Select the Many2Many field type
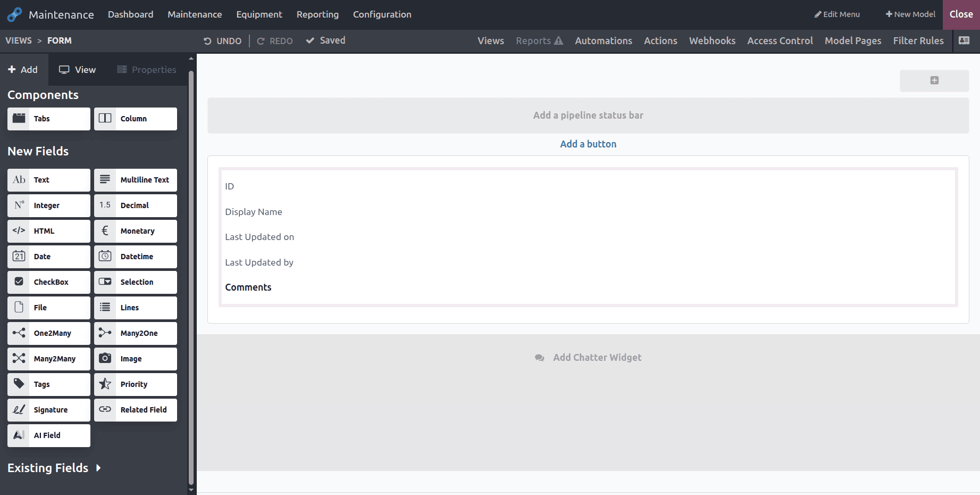Screen dimensions: 980x495 pyautogui.click(x=49, y=359)
